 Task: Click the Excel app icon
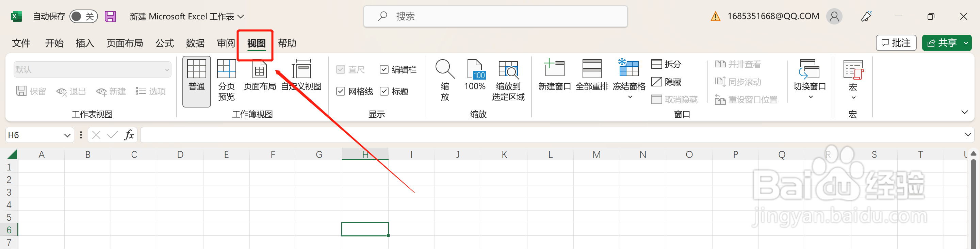16,16
